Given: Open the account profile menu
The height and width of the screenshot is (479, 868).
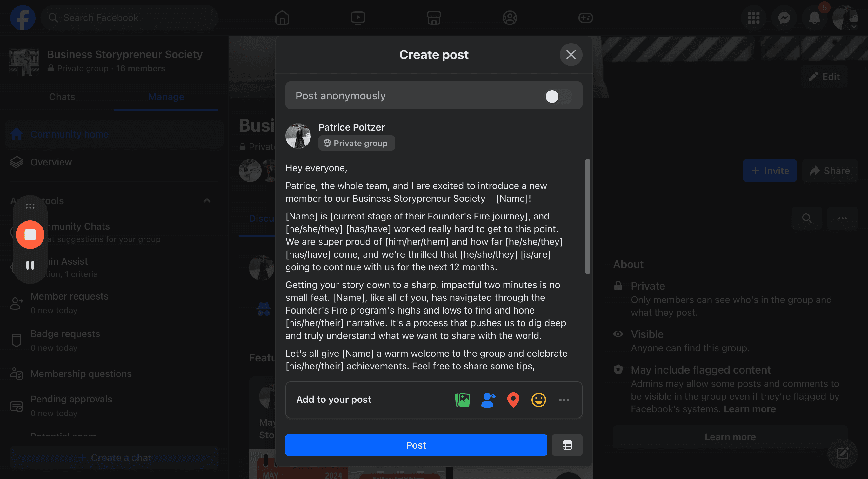Looking at the screenshot, I should click(845, 17).
